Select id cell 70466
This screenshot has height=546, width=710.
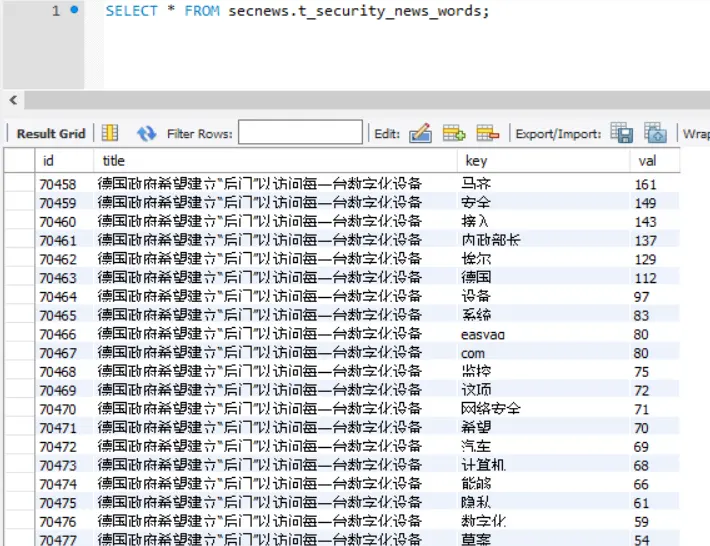[64, 334]
